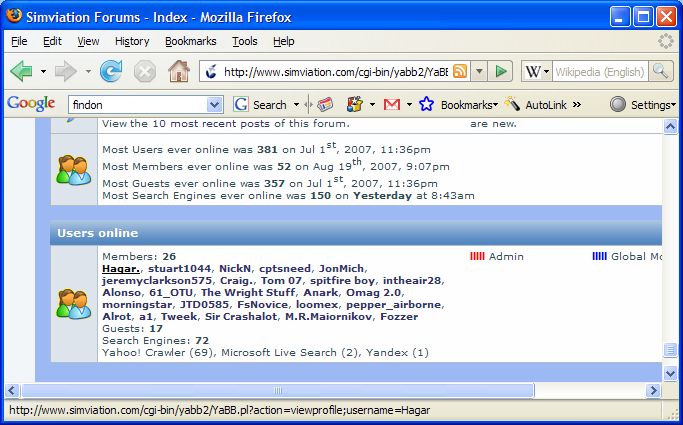Viewport: 683px width, 425px height.
Task: Open the Wikipedia search engine selector
Action: [535, 71]
